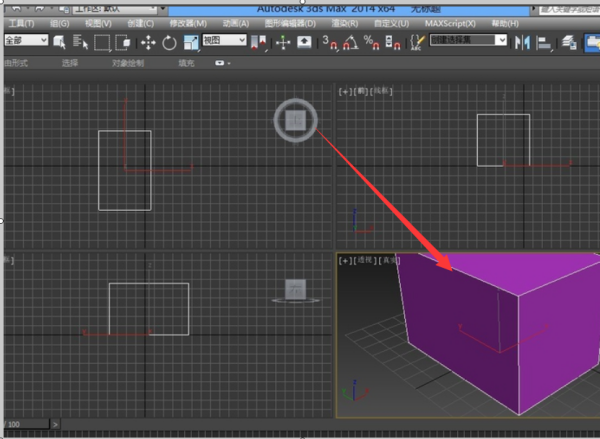This screenshot has height=439, width=600.
Task: Open the 全部 selection filter dropdown
Action: pyautogui.click(x=26, y=40)
